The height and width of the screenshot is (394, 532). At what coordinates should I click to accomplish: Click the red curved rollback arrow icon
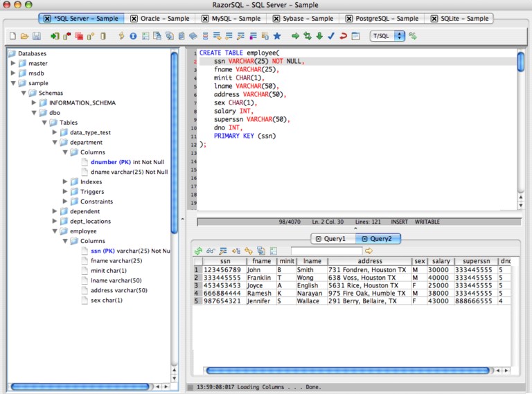point(344,36)
